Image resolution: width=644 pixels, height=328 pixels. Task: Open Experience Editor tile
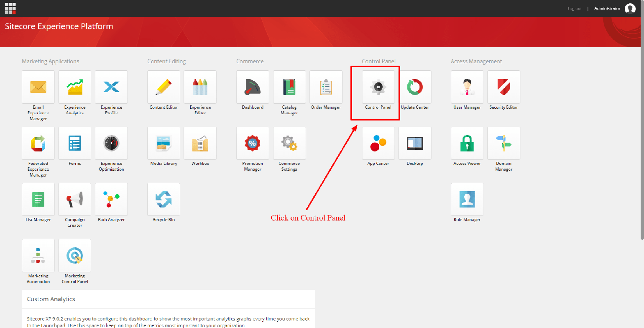[200, 87]
